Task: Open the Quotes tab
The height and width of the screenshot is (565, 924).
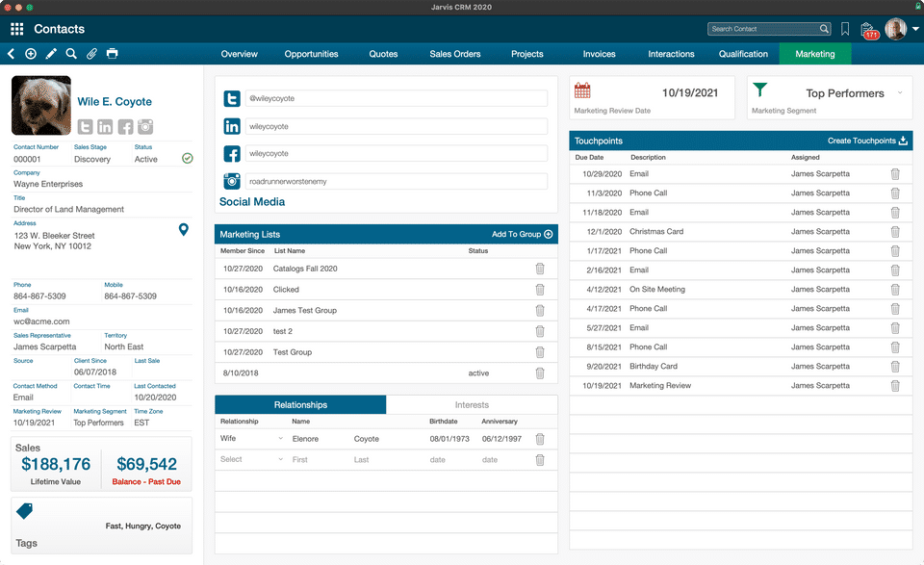Action: [x=383, y=54]
